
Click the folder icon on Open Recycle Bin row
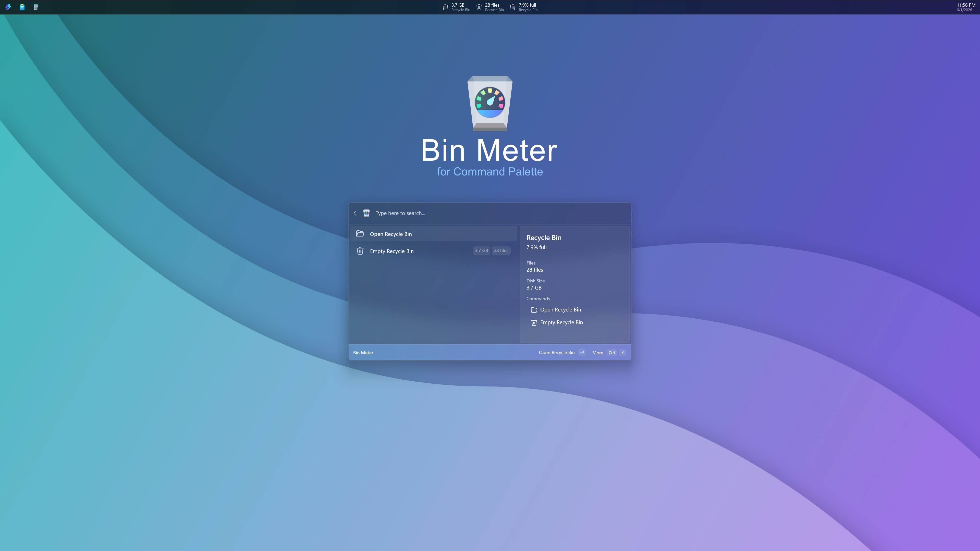(360, 234)
